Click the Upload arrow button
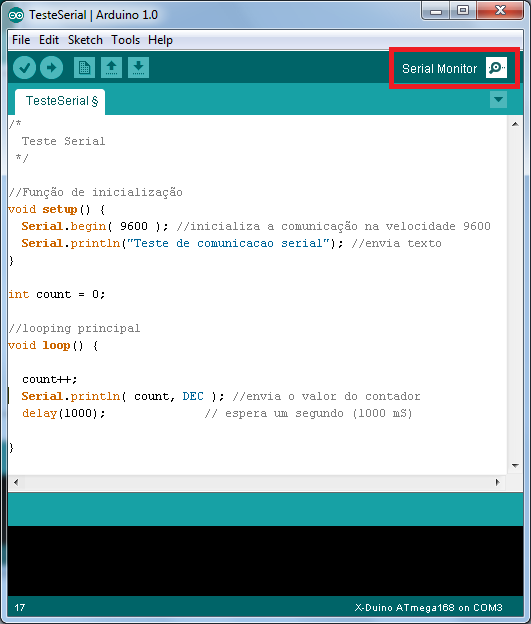The height and width of the screenshot is (624, 531). [x=51, y=68]
